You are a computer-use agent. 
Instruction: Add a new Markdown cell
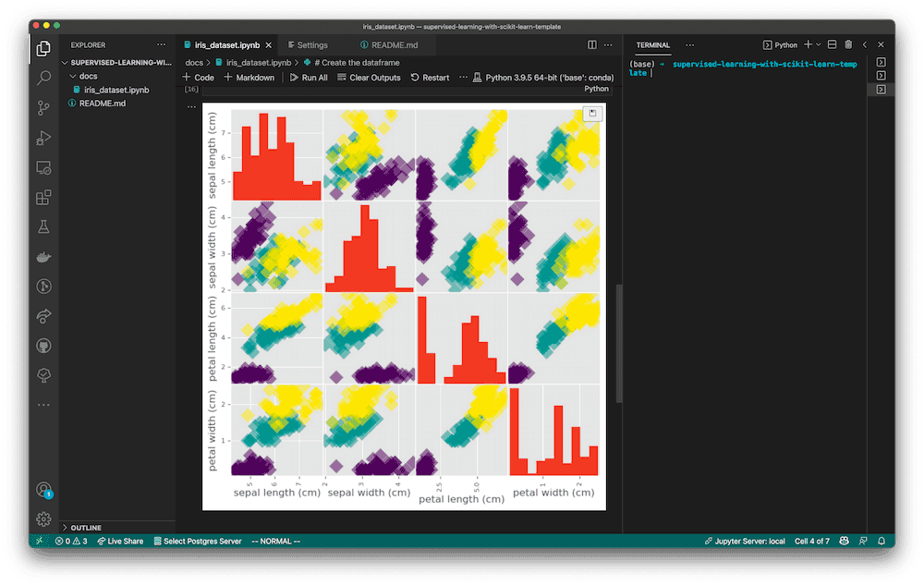coord(249,78)
